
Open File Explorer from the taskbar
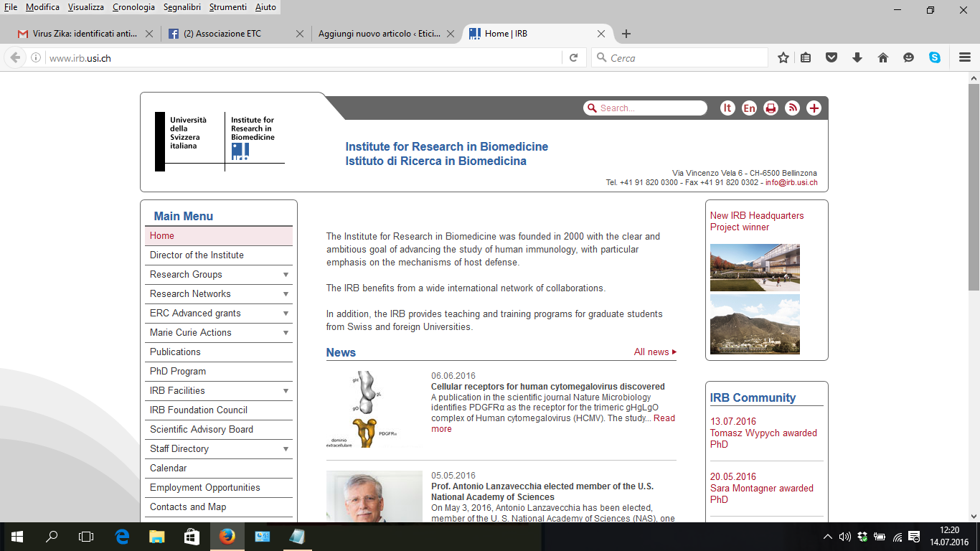click(157, 537)
